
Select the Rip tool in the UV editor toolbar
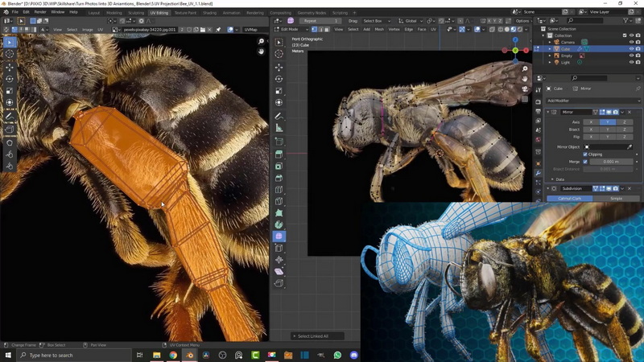tap(10, 130)
